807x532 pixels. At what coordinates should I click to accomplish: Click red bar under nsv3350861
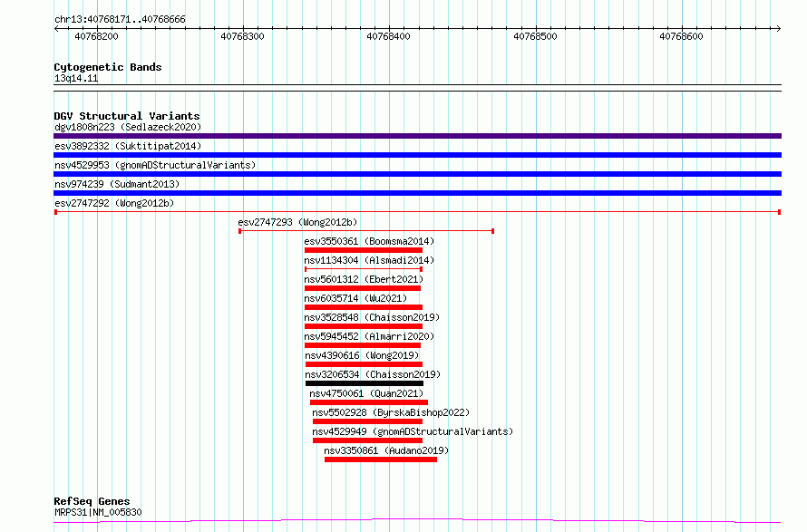tap(381, 459)
